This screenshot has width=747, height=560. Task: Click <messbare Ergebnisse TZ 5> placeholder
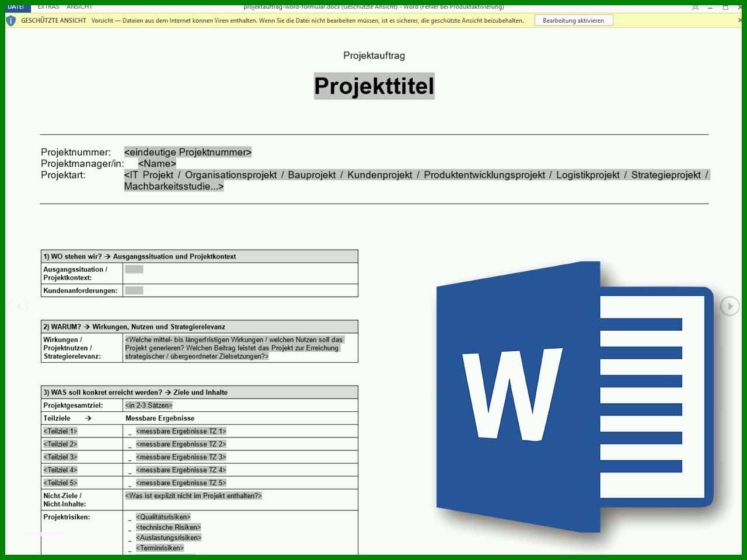181,482
